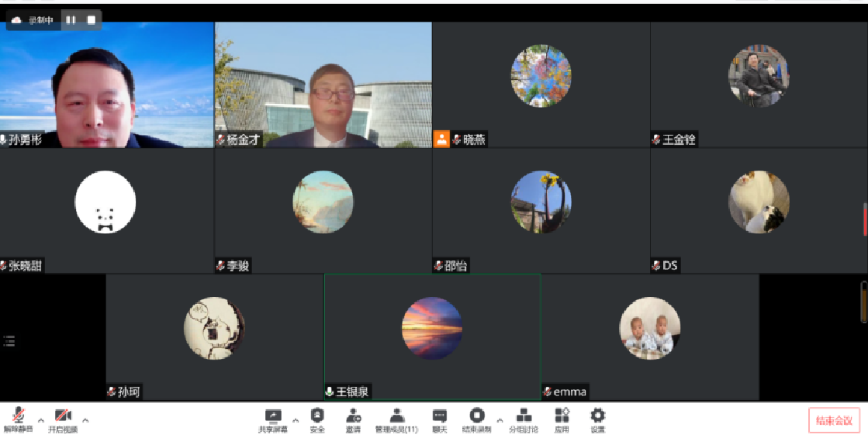Click End Recording (结束录制) in toolbar
The width and height of the screenshot is (868, 438).
point(477,419)
